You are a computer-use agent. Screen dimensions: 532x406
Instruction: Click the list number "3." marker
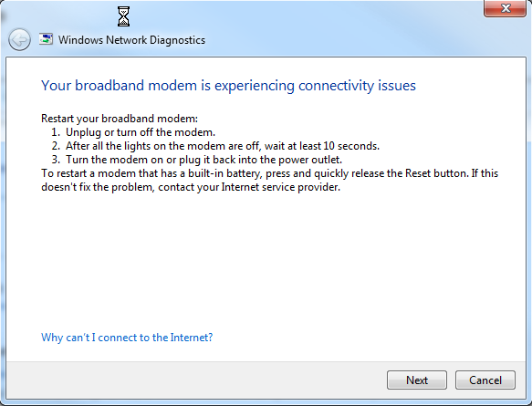coord(56,160)
